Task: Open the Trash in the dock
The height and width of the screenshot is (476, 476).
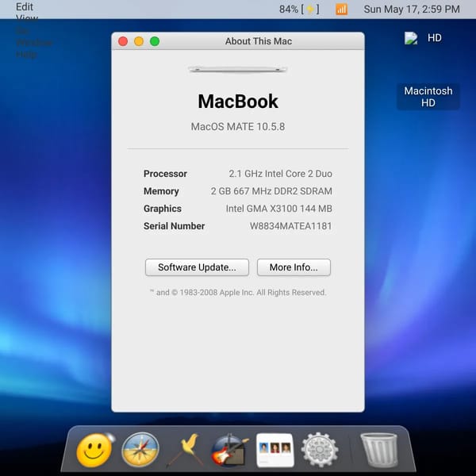Action: [378, 450]
